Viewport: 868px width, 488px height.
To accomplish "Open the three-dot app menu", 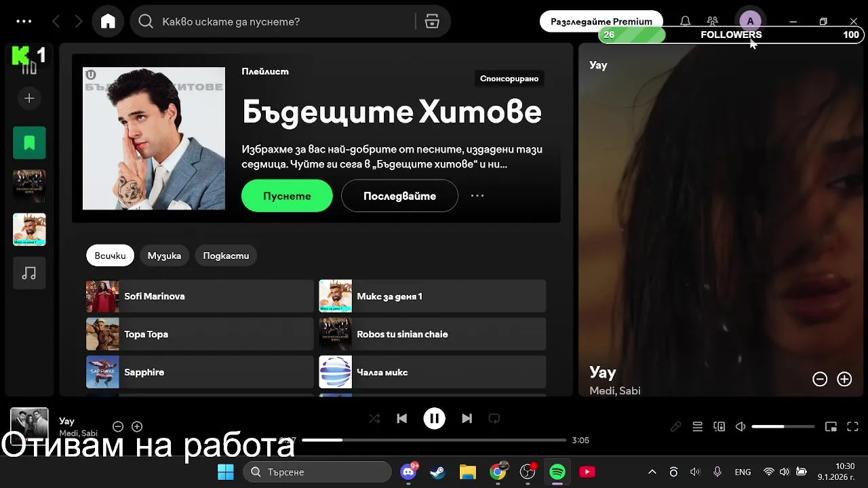I will 24,22.
